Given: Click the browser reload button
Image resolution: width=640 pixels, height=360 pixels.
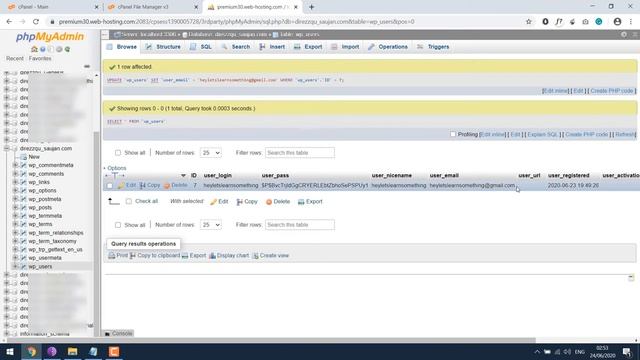Looking at the screenshot, I should (x=36, y=22).
